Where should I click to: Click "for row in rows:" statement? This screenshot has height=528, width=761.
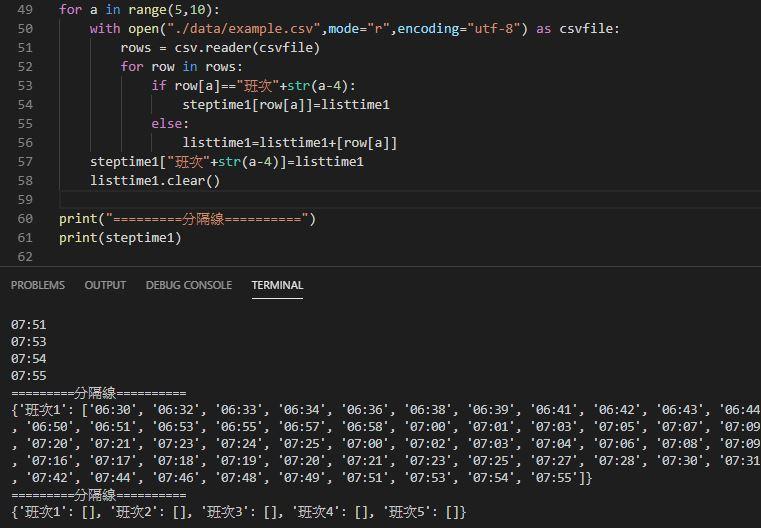pos(182,66)
